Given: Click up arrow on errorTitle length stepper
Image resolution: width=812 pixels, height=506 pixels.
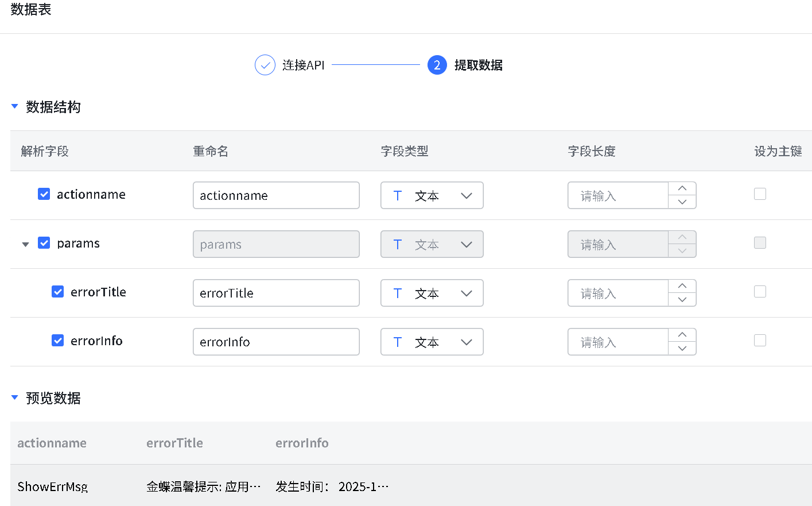Looking at the screenshot, I should click(x=682, y=286).
